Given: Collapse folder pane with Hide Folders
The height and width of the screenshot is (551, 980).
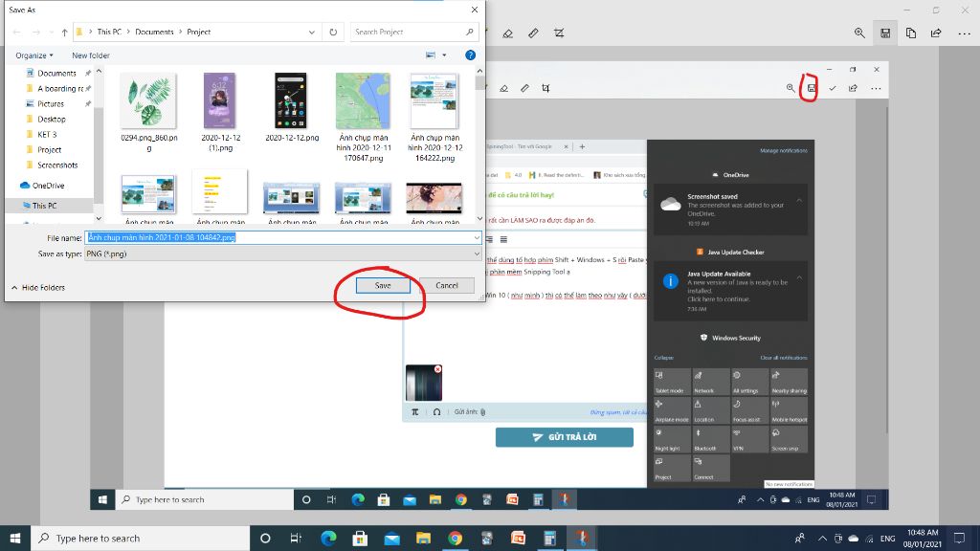Looking at the screenshot, I should (38, 287).
